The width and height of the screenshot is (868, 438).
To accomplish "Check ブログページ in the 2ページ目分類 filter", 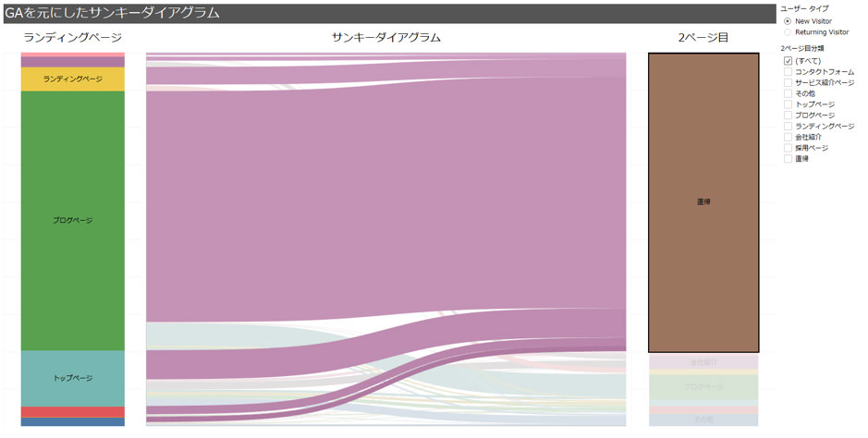I will [788, 116].
